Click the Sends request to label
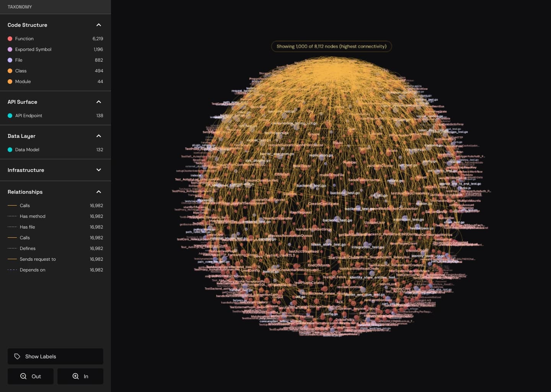The image size is (551, 392). (38, 259)
